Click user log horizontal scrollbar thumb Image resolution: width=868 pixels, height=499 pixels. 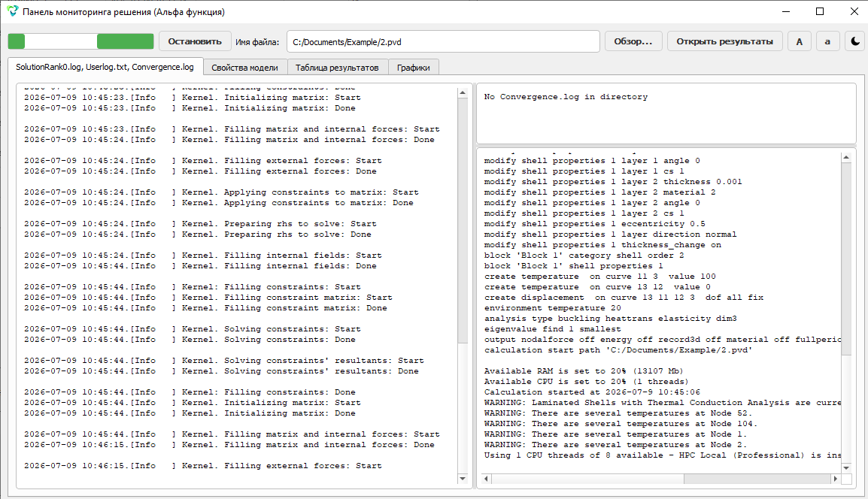pyautogui.click(x=588, y=479)
